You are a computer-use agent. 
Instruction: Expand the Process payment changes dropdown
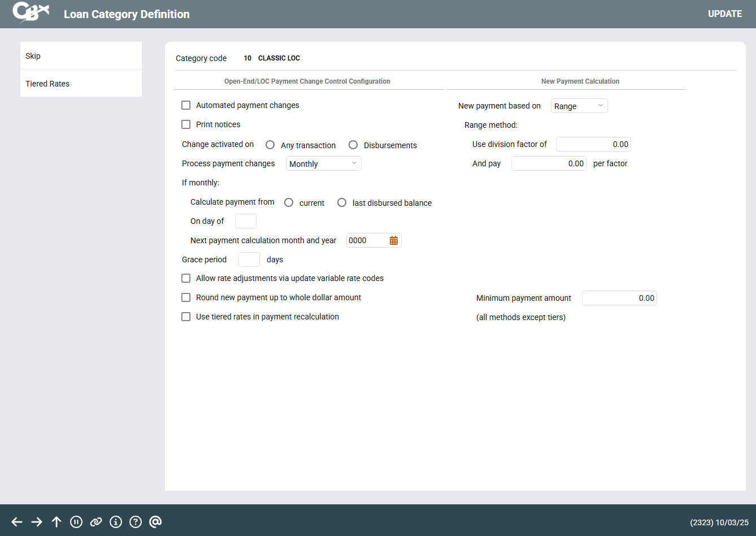[x=323, y=164]
